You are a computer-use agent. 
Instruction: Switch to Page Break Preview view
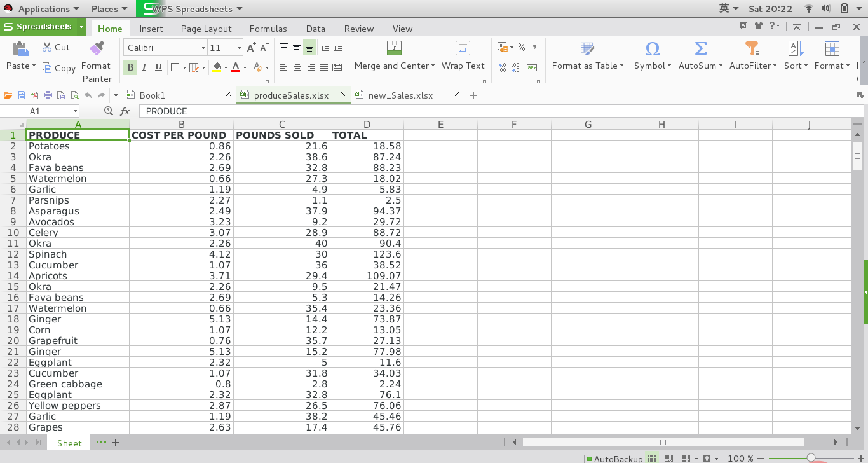click(668, 459)
